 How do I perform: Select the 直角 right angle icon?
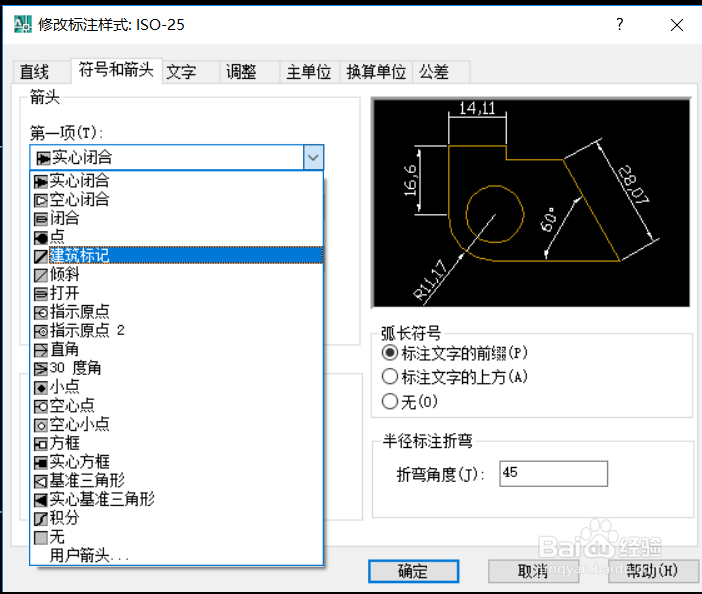[41, 350]
